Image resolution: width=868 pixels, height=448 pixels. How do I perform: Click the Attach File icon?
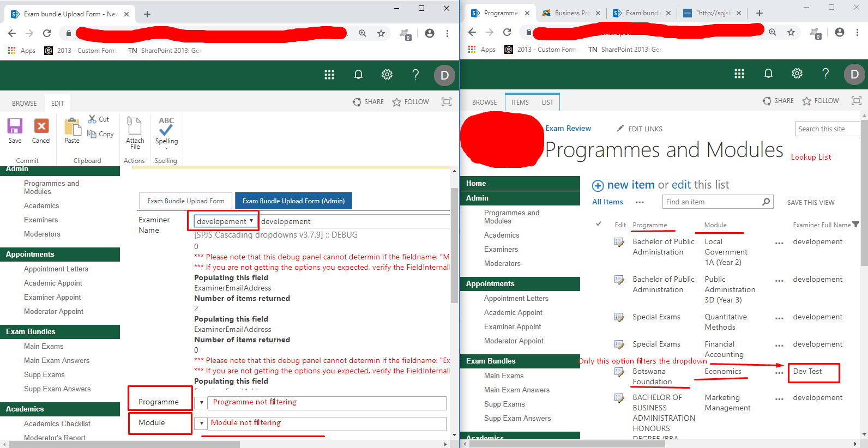click(135, 126)
